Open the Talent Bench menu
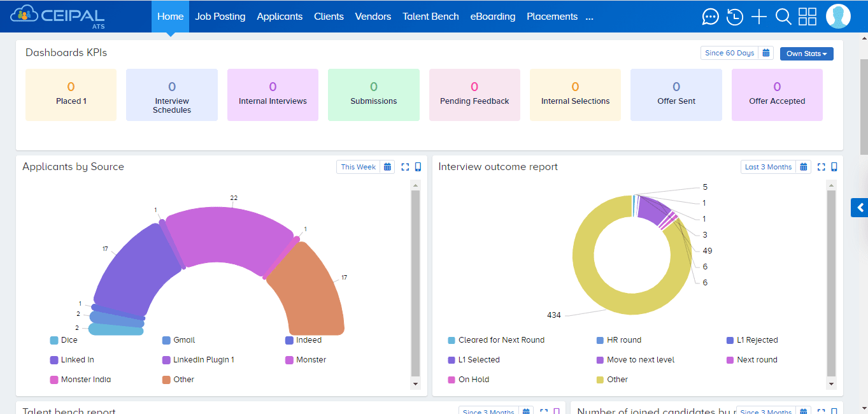The image size is (868, 414). click(430, 17)
